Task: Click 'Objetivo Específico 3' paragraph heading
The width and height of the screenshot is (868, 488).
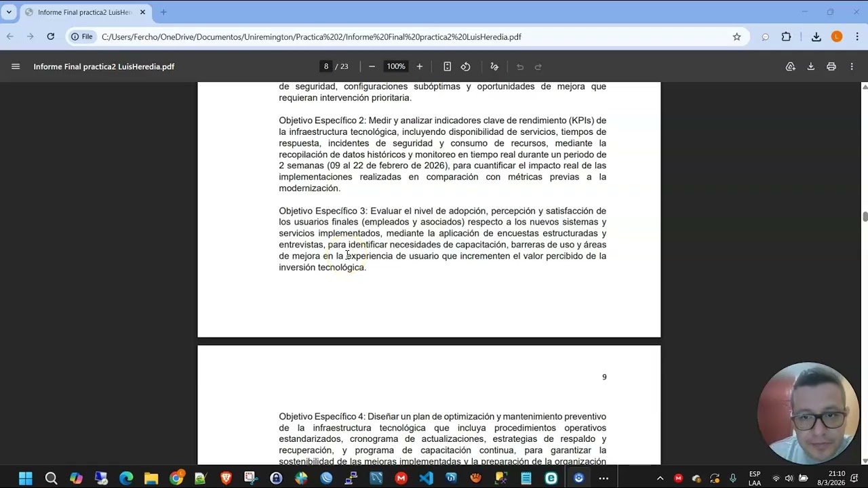Action: coord(323,211)
